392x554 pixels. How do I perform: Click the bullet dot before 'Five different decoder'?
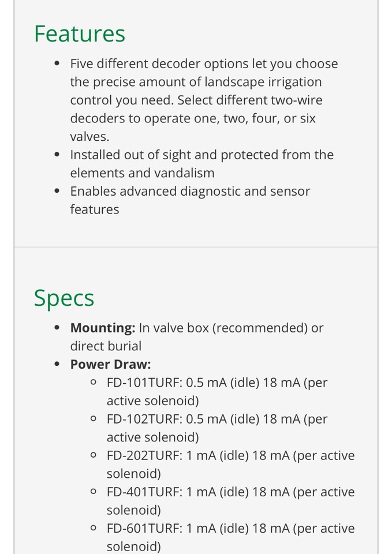(57, 64)
